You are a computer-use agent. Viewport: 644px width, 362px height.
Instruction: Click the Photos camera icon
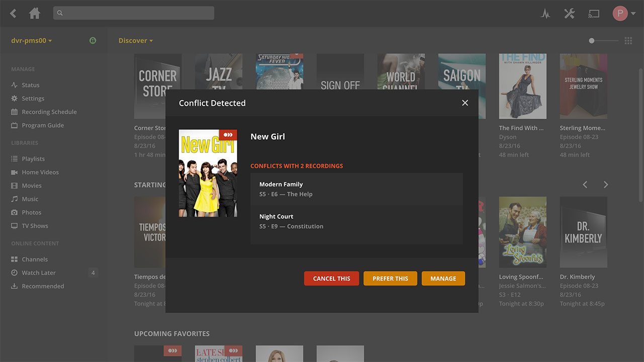[x=15, y=212]
